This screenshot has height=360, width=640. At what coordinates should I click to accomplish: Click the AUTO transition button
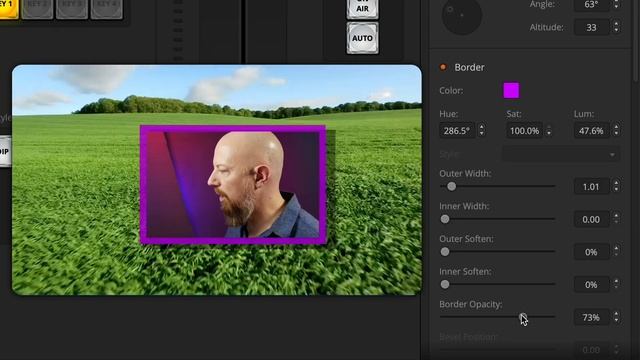point(362,38)
